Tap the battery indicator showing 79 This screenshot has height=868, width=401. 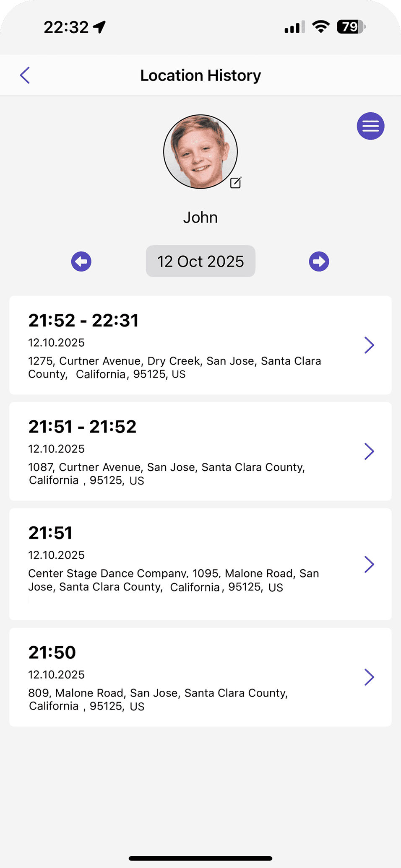pyautogui.click(x=351, y=27)
